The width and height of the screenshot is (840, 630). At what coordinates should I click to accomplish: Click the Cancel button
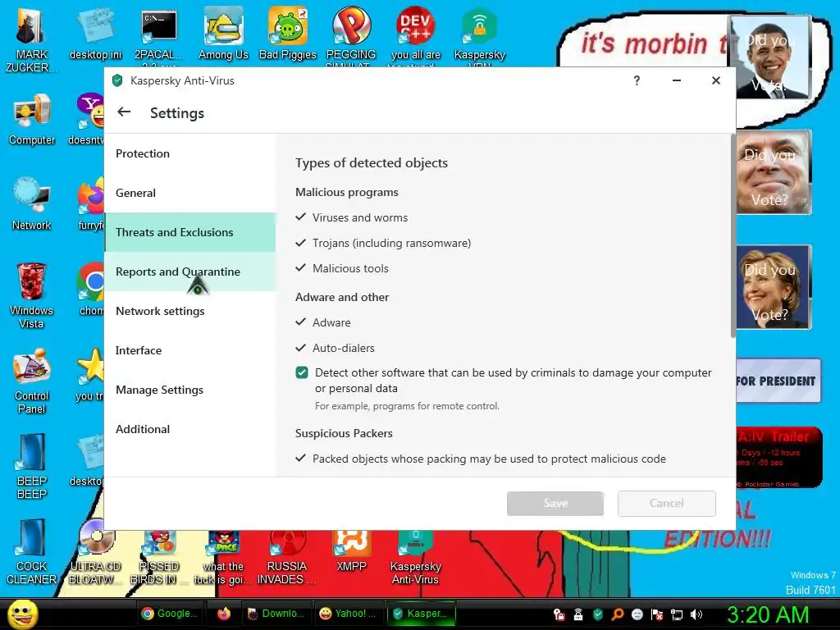tap(666, 504)
